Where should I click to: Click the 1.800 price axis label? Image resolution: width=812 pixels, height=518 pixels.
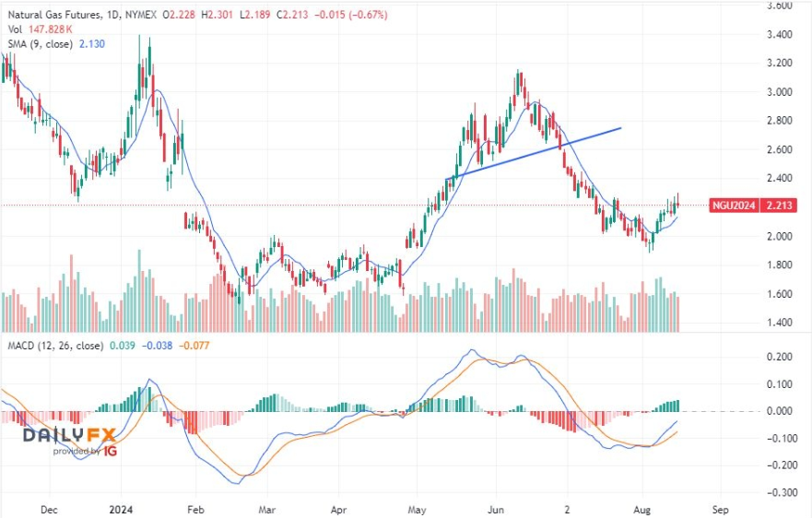click(779, 265)
